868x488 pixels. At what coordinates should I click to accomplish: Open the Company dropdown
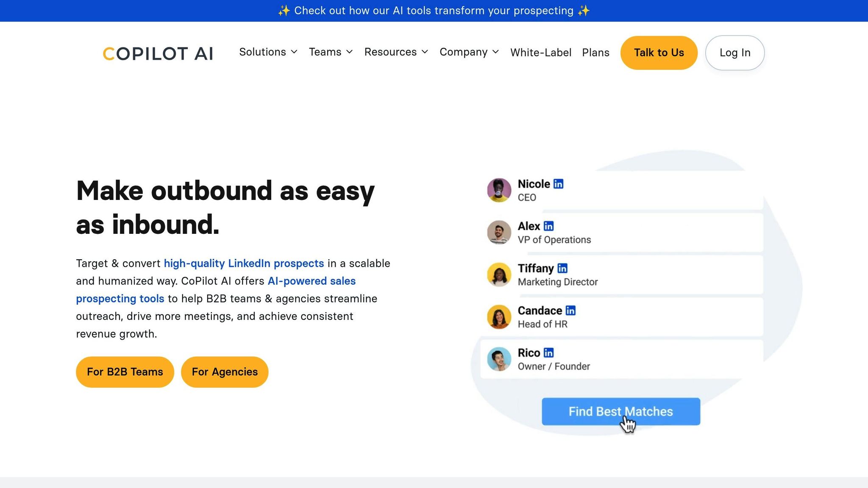[469, 52]
